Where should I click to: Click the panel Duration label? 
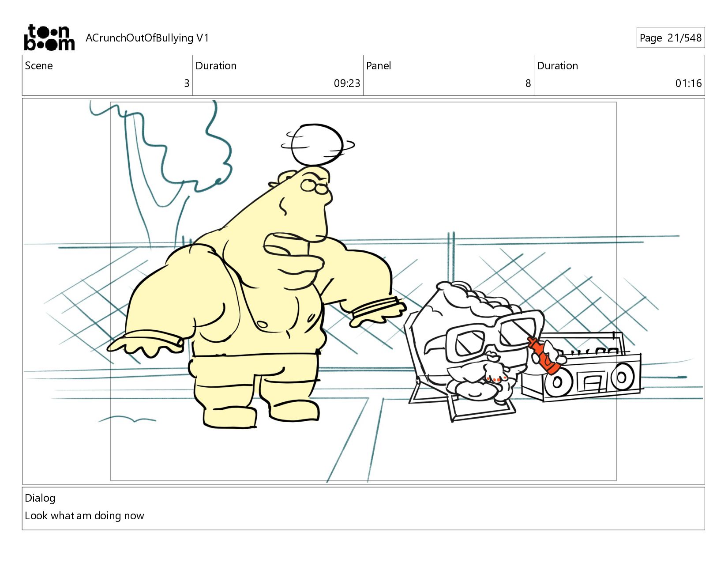(x=557, y=66)
